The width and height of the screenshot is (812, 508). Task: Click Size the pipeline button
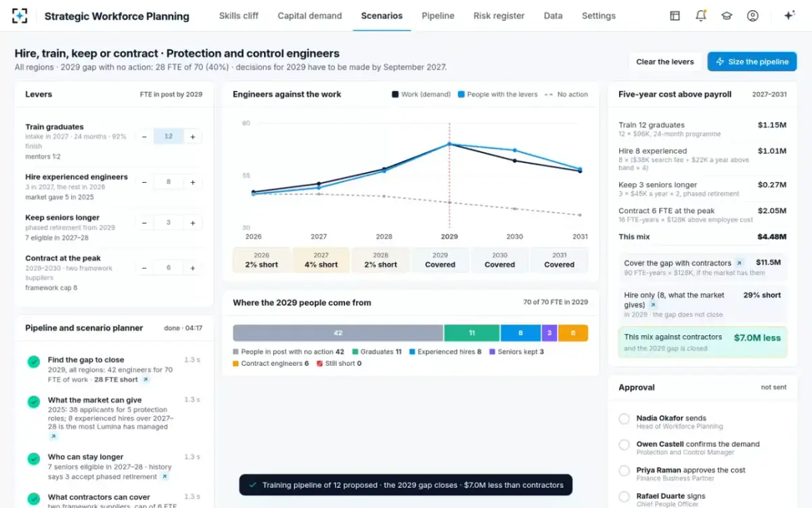pyautogui.click(x=752, y=62)
